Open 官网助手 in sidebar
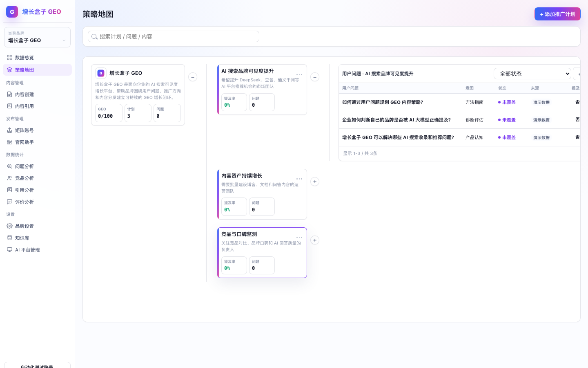The image size is (588, 368). click(37, 142)
